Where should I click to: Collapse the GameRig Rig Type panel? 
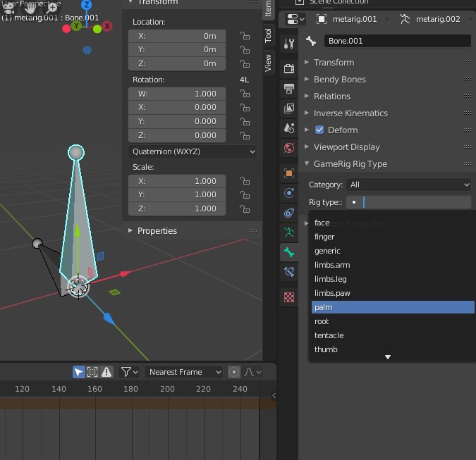(x=350, y=163)
